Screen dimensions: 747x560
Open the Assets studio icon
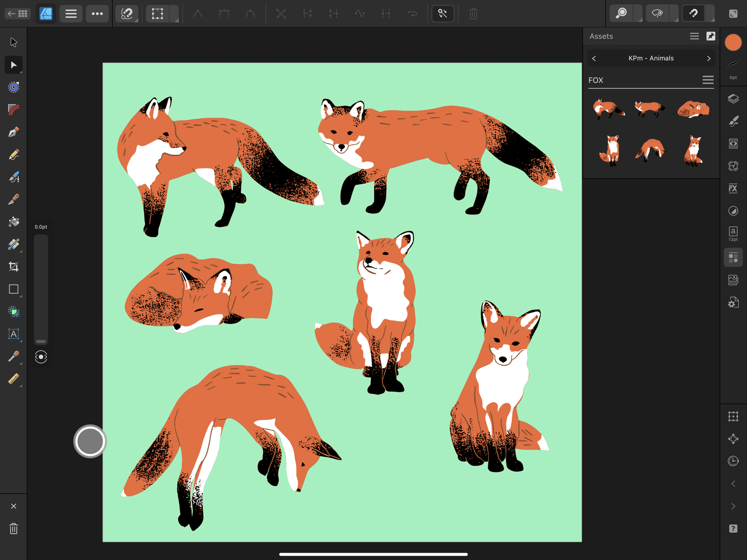pos(733,257)
